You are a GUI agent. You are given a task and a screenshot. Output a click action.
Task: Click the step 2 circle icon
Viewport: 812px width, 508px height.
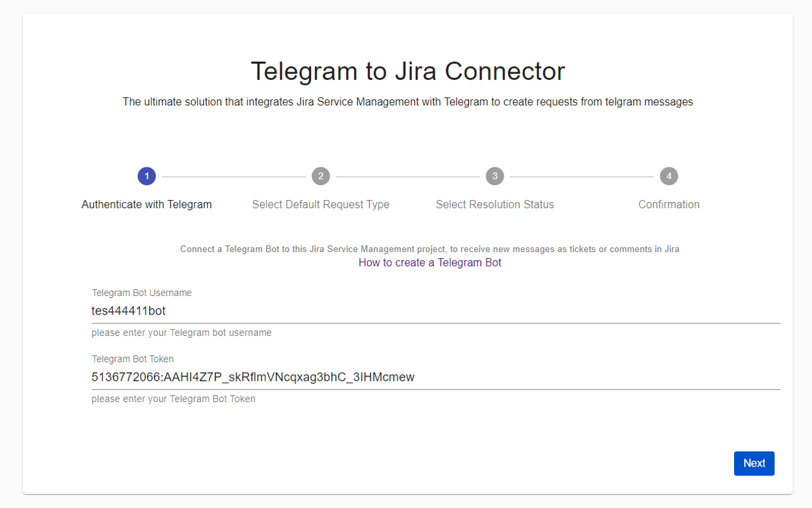pyautogui.click(x=320, y=176)
